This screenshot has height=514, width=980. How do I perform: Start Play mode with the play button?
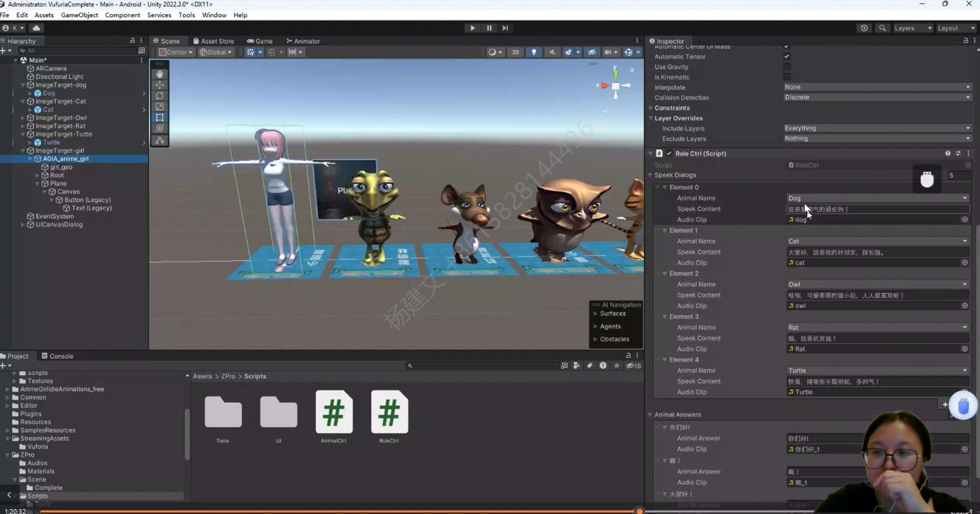[x=472, y=28]
